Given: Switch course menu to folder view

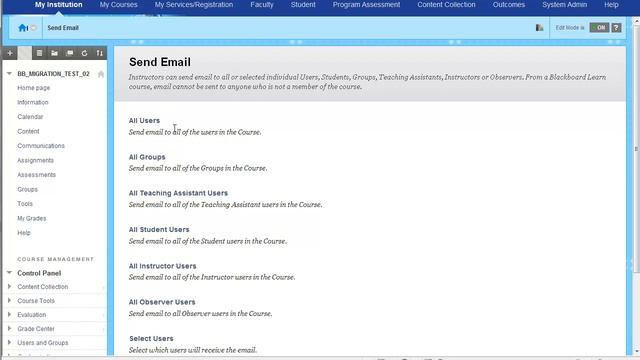Looking at the screenshot, I should point(54,53).
